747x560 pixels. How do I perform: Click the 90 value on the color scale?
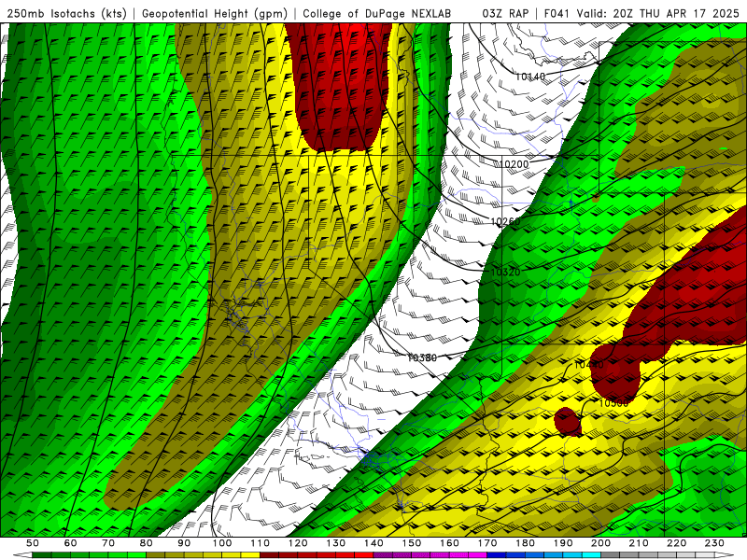coord(184,543)
